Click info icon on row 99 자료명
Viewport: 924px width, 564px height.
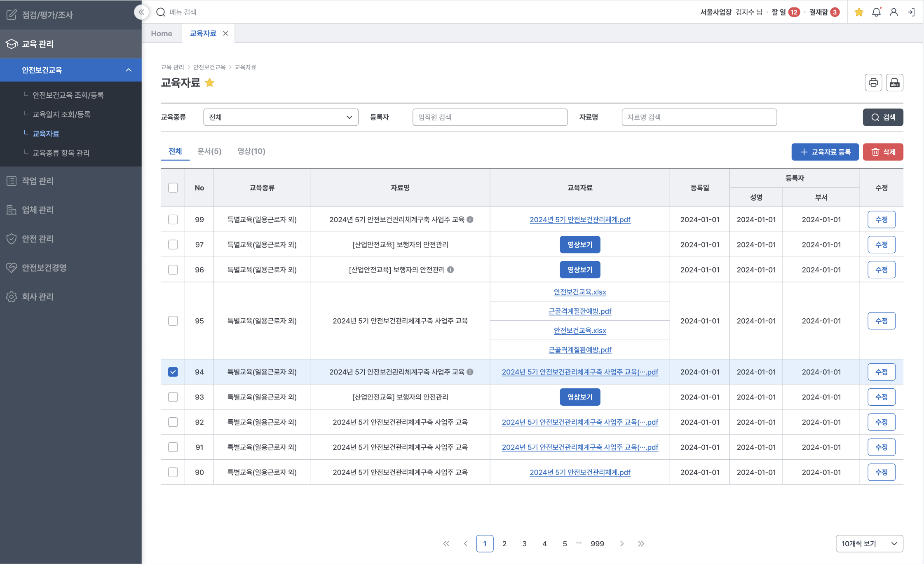pyautogui.click(x=470, y=219)
